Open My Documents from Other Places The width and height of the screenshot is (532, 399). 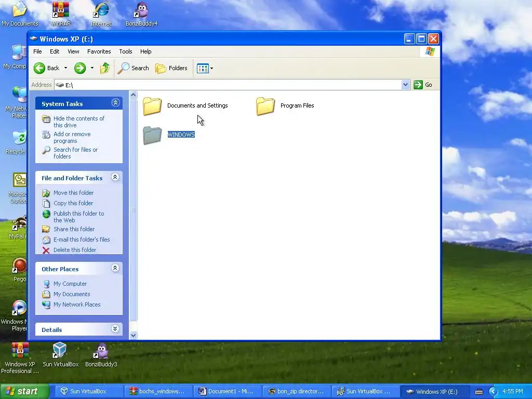pos(72,294)
